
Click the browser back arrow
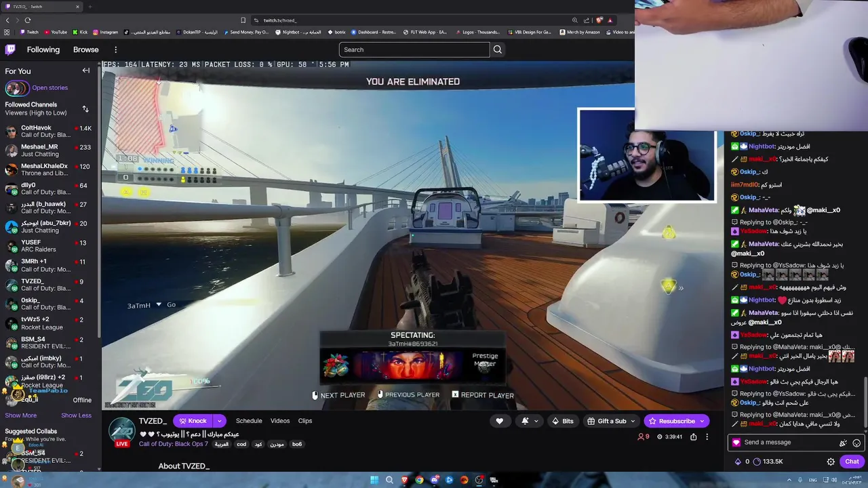[7, 20]
